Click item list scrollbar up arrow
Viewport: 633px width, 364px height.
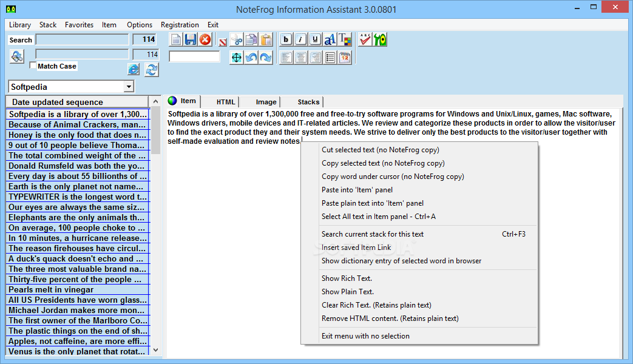coord(155,101)
